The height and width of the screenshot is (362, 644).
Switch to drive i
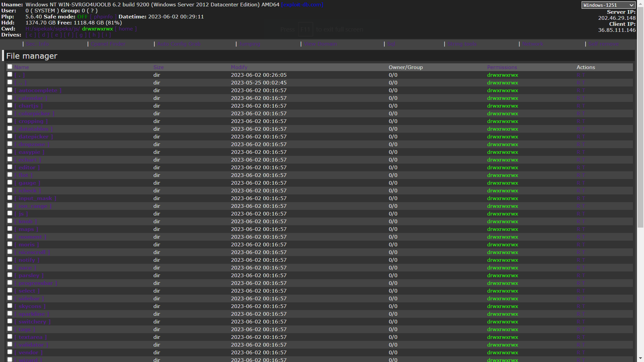pos(106,35)
